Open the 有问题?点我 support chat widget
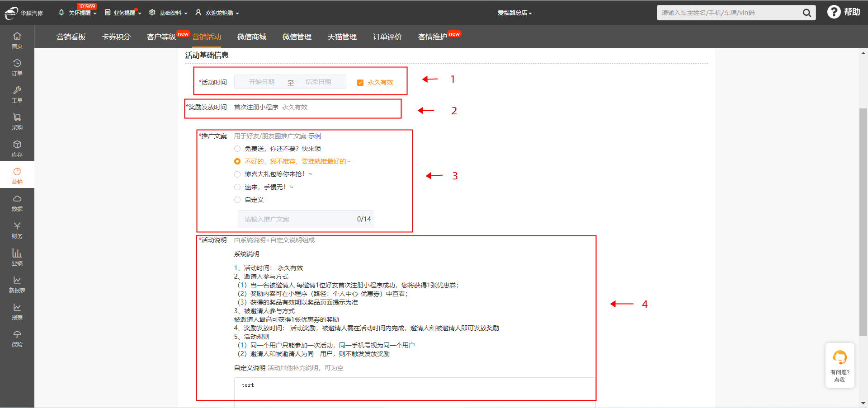This screenshot has width=868, height=408. (840, 366)
